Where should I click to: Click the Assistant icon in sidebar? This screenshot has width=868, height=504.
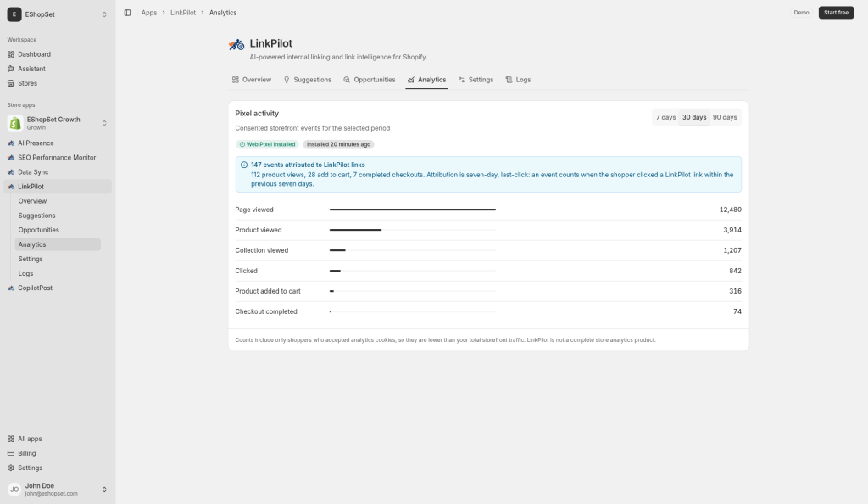[10, 69]
